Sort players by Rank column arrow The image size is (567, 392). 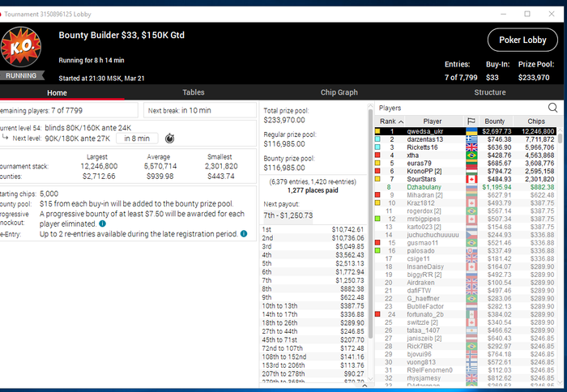401,121
